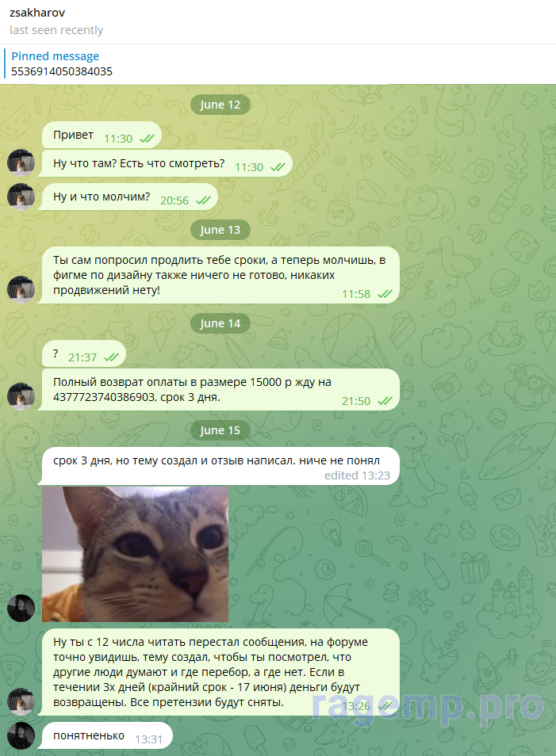Click the dog avatar beside "Ну что там?"
The width and height of the screenshot is (556, 756).
21,163
